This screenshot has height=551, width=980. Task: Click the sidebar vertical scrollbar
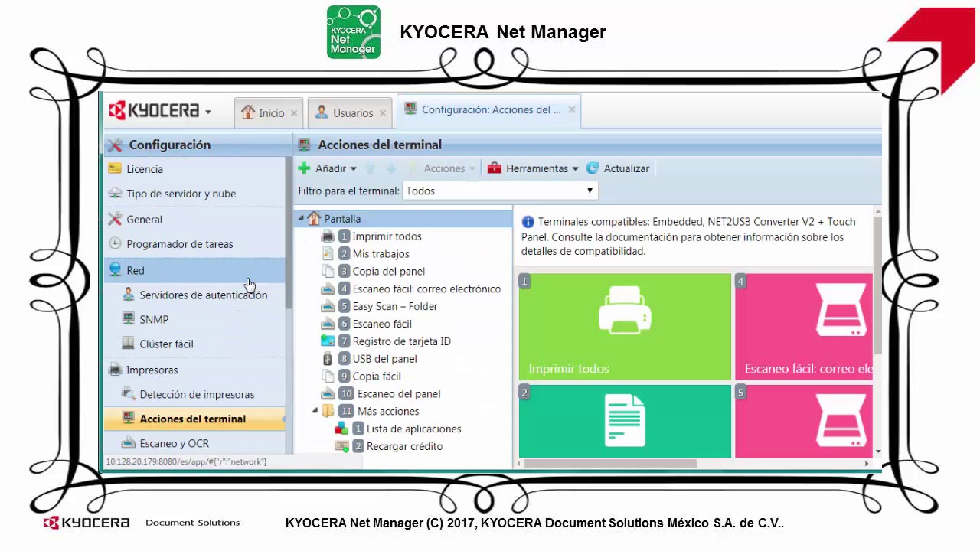[x=289, y=233]
